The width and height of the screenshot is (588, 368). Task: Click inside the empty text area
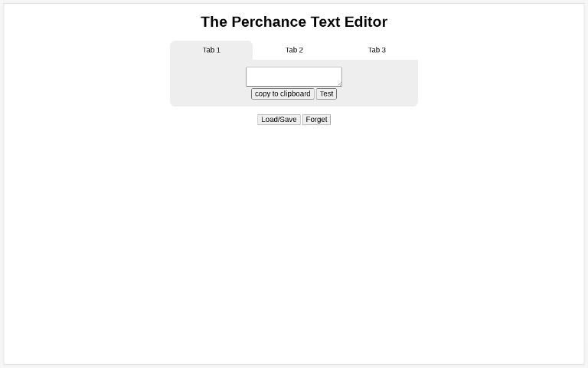(294, 77)
